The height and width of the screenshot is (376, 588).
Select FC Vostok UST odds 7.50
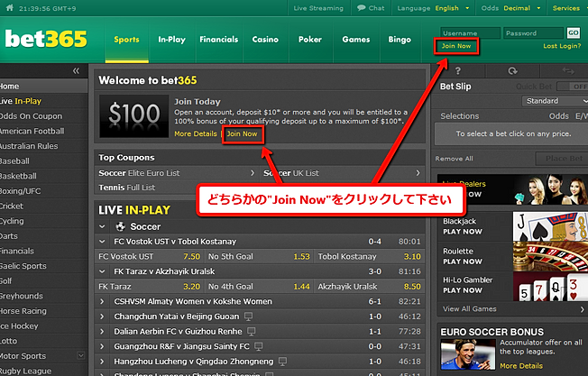pos(191,256)
